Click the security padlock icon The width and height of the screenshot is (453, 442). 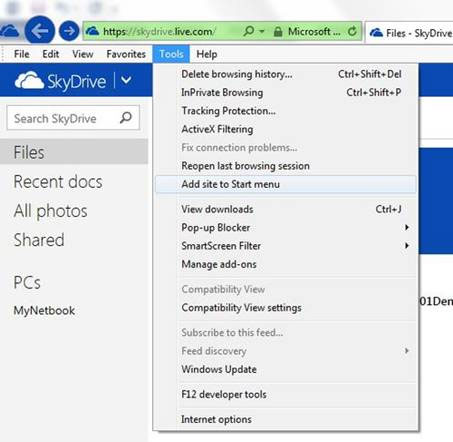[x=278, y=32]
